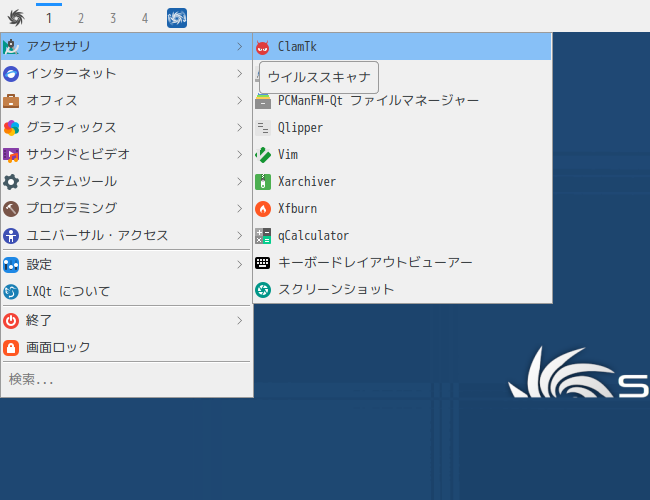Switch to virtual desktop 2

coord(81,18)
